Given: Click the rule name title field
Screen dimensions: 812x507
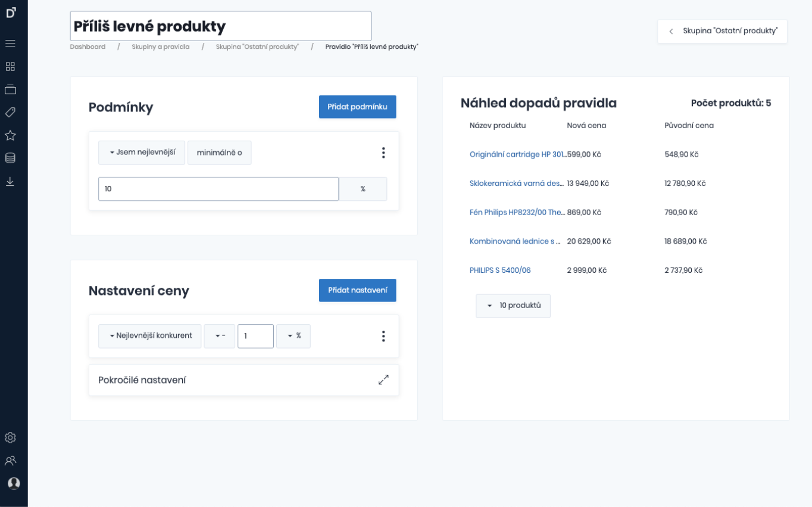Looking at the screenshot, I should click(220, 26).
